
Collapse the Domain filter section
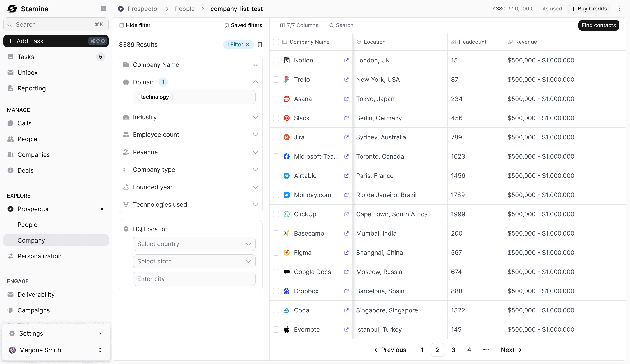pos(255,82)
